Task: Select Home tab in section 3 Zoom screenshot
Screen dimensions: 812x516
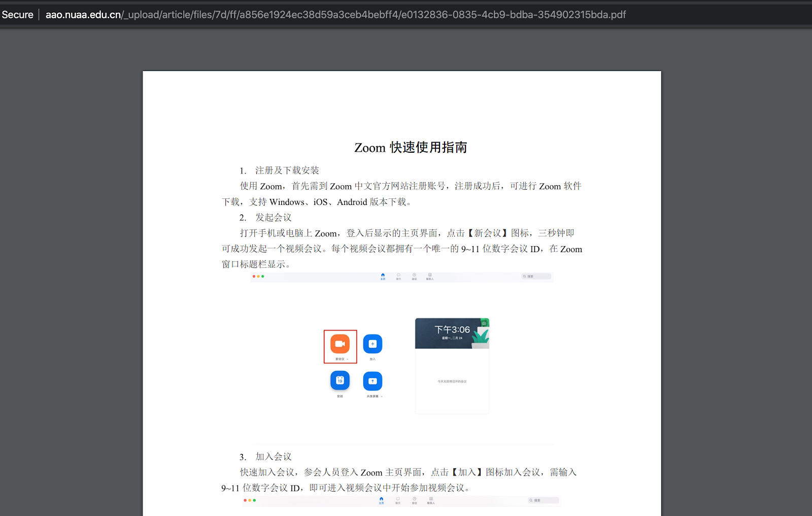Action: [381, 500]
